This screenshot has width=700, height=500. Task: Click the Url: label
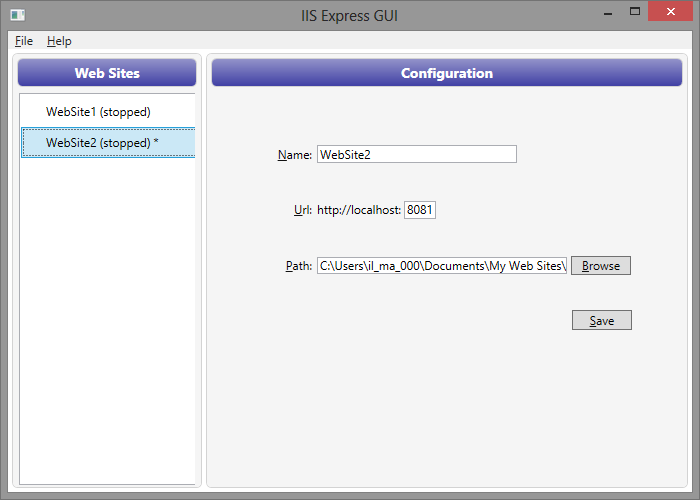303,210
